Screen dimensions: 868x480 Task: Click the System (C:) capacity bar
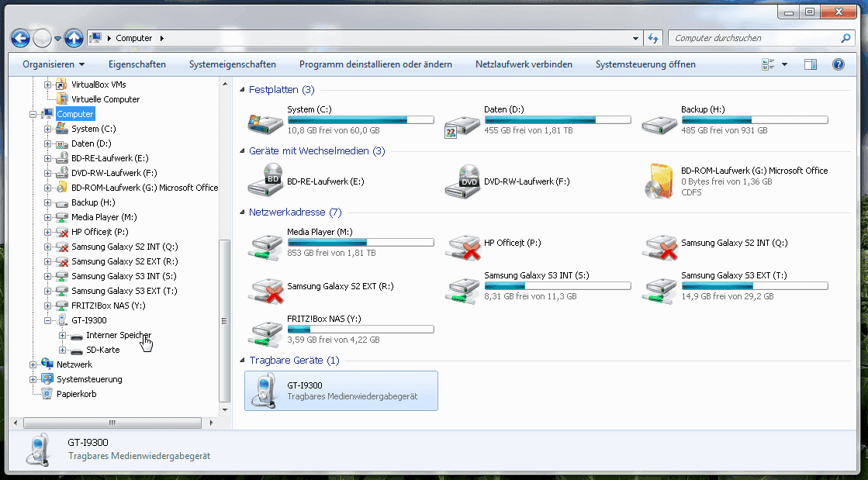tap(361, 119)
